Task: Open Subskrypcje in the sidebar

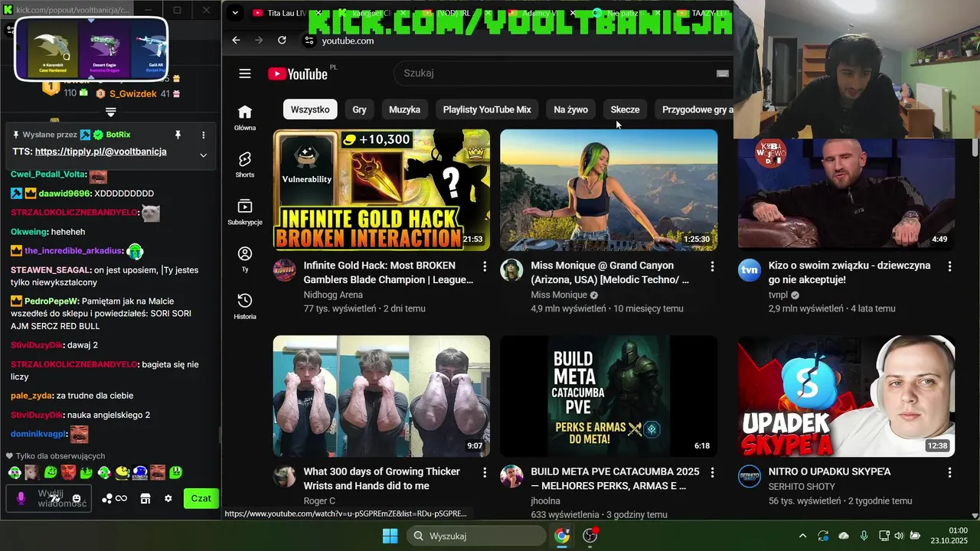Action: (x=245, y=212)
